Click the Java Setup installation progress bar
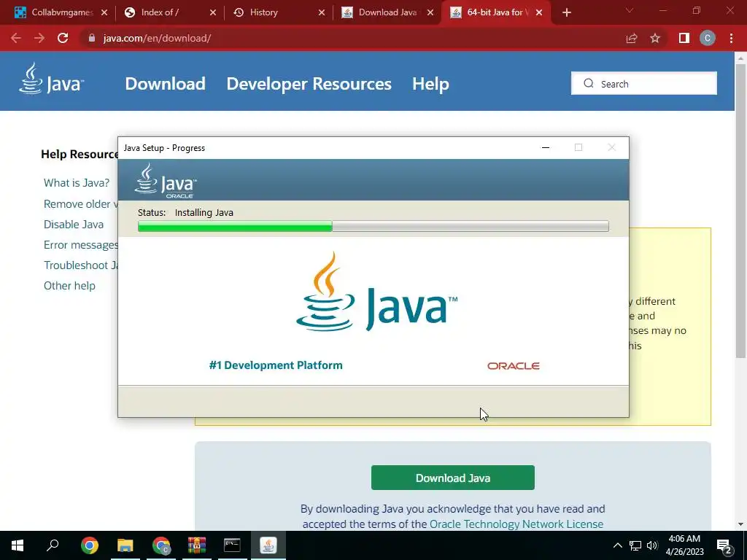The width and height of the screenshot is (747, 560). click(373, 226)
